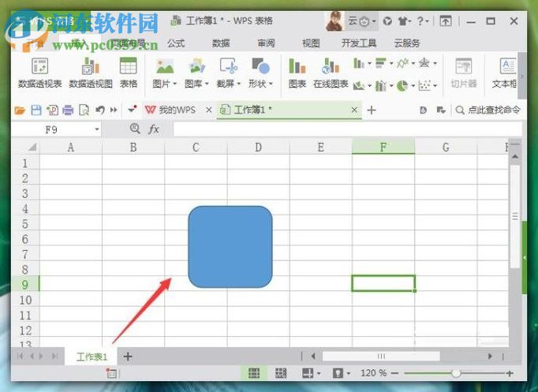Expand more quick access toolbar buttons
Viewport: 538px width, 392px height.
114,110
